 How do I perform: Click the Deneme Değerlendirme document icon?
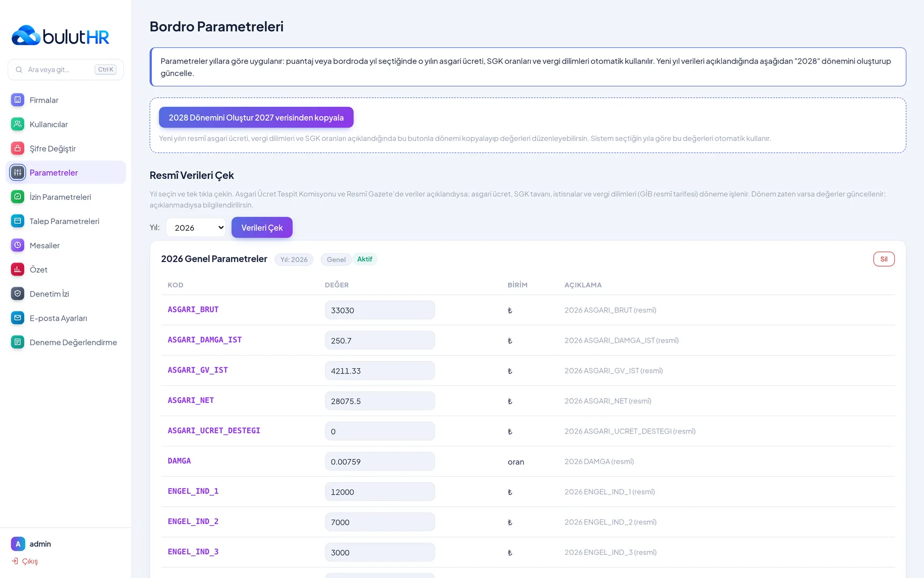pos(17,342)
